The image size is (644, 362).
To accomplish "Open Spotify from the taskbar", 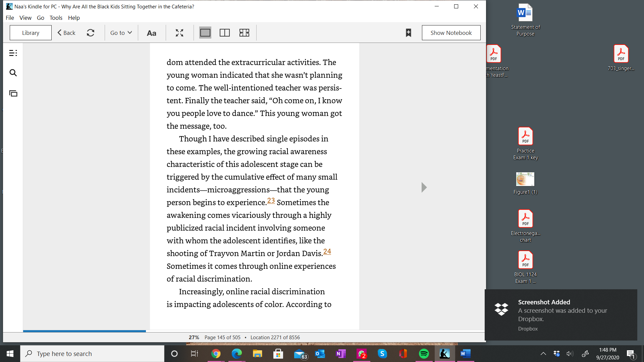I will (x=424, y=354).
